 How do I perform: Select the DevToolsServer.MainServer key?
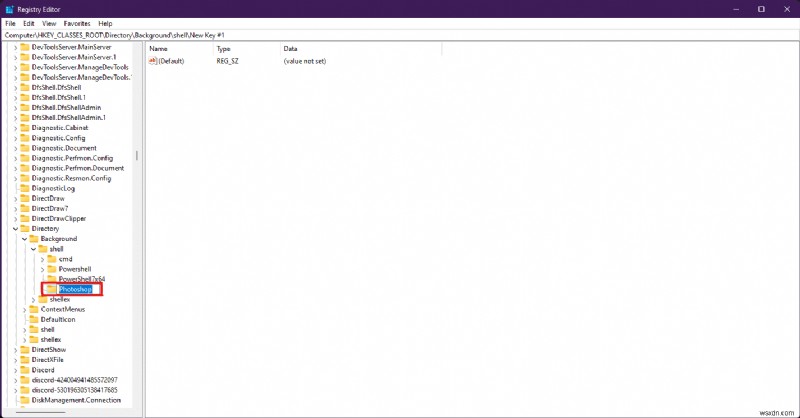click(71, 47)
